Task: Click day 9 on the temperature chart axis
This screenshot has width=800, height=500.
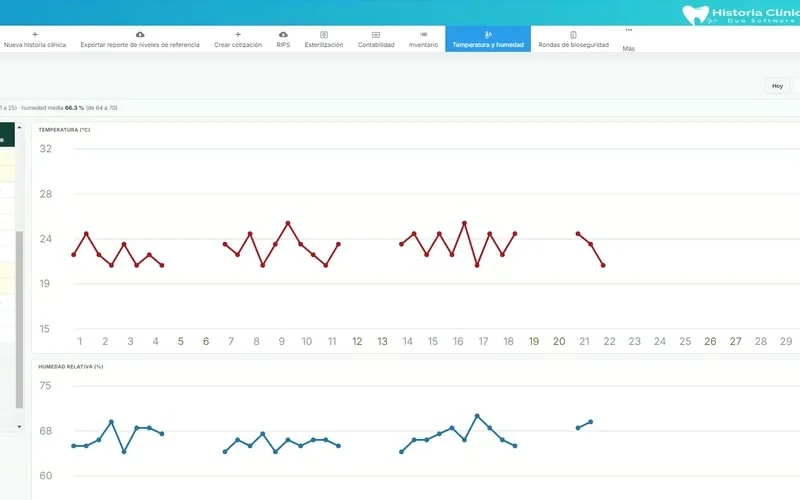Action: pyautogui.click(x=282, y=341)
